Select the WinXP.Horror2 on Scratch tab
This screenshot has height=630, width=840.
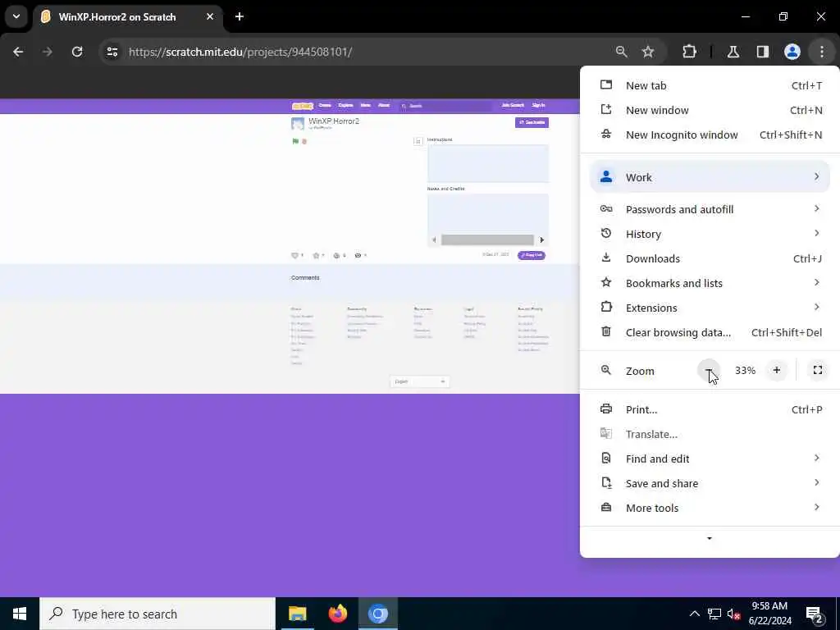pyautogui.click(x=129, y=17)
